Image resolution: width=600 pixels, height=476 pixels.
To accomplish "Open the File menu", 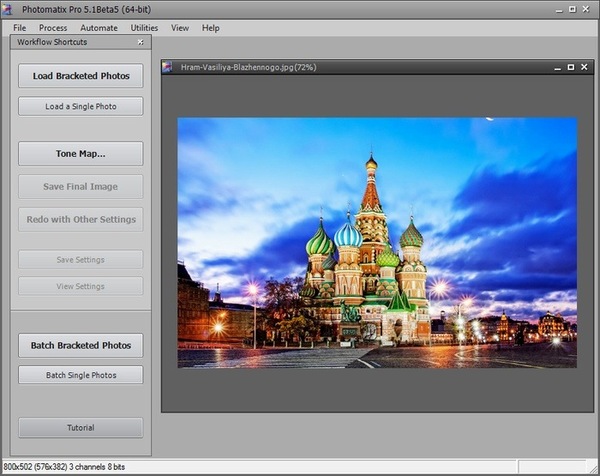I will [19, 28].
